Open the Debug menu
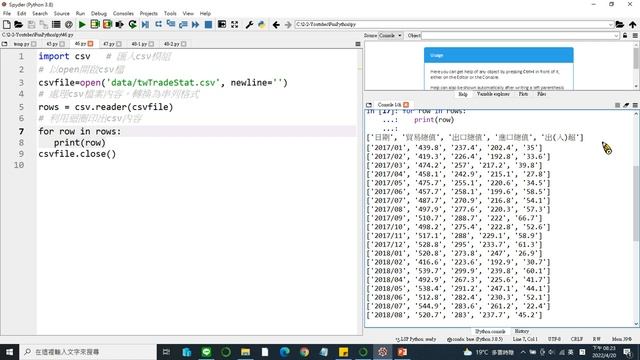The width and height of the screenshot is (640, 360). (99, 13)
